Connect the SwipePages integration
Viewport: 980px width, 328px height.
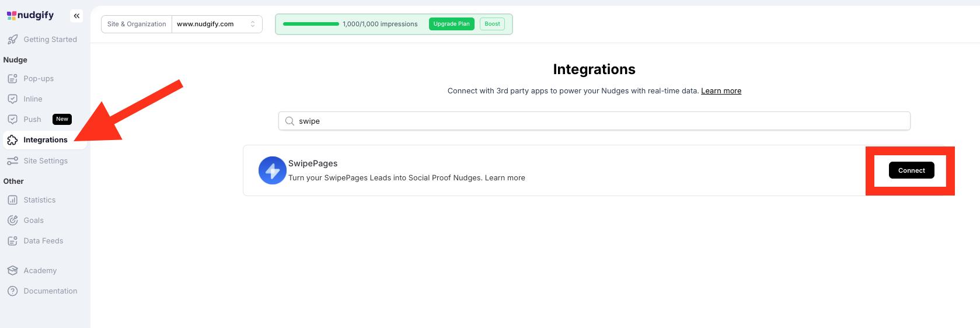911,170
